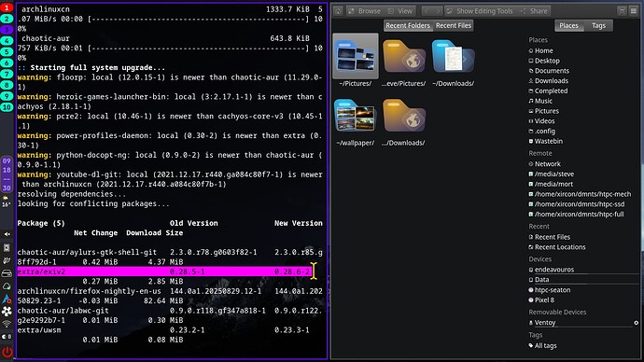Go to Desktop in Places list
This screenshot has width=644, height=362.
pyautogui.click(x=544, y=61)
